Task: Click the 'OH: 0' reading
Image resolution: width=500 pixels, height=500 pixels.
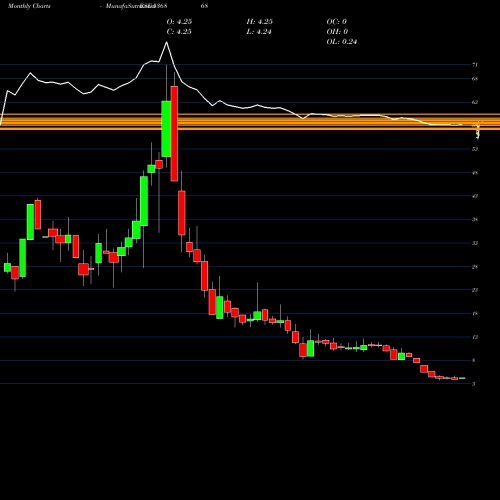Action: (x=337, y=32)
